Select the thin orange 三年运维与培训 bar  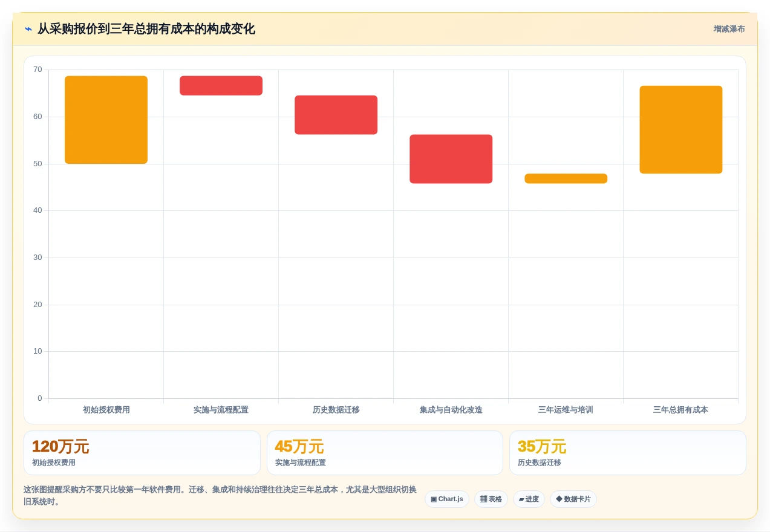pos(566,178)
